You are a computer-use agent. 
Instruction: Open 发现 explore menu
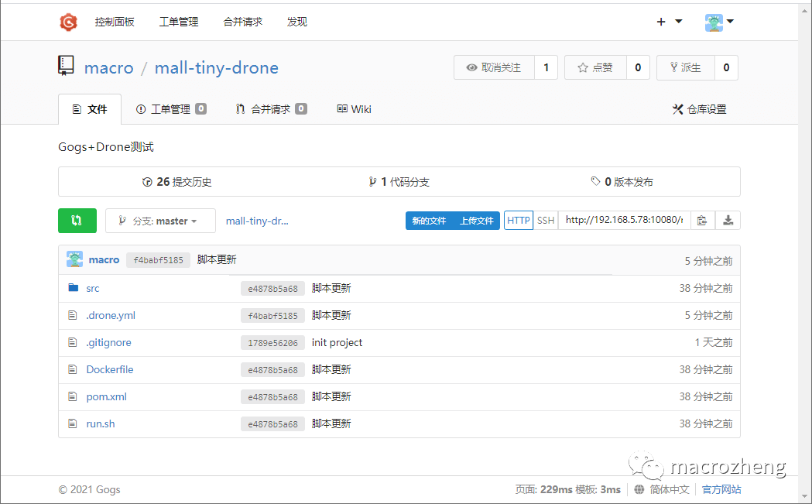pyautogui.click(x=297, y=22)
